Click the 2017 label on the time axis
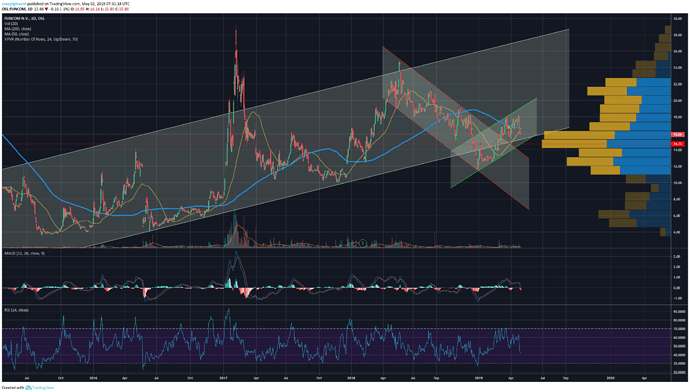This screenshot has width=690, height=392. click(224, 377)
